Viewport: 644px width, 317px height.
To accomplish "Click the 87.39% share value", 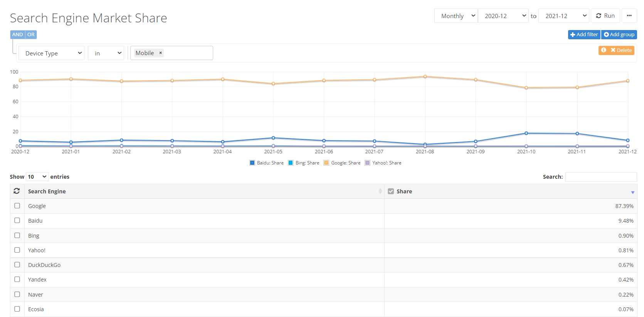I will (624, 206).
